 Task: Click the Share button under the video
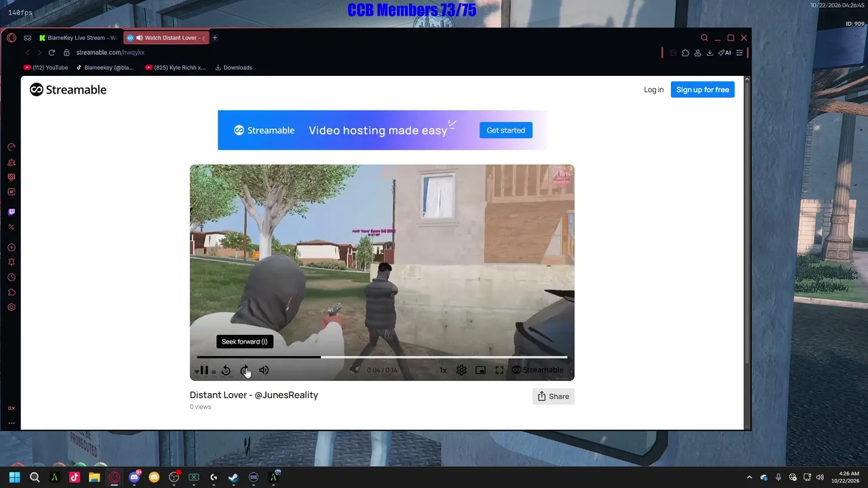click(553, 396)
